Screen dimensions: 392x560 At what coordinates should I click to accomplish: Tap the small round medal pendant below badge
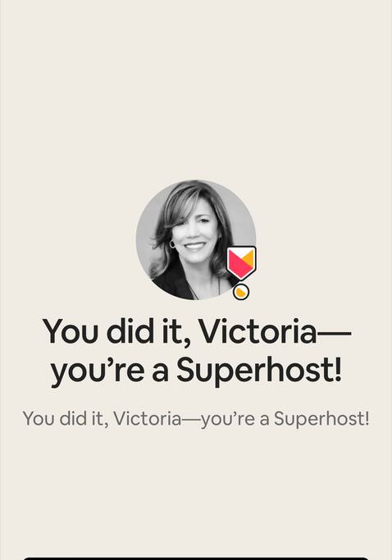(x=241, y=292)
